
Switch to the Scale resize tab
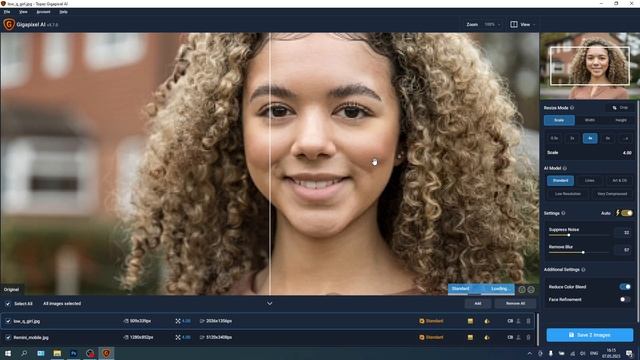pyautogui.click(x=559, y=120)
